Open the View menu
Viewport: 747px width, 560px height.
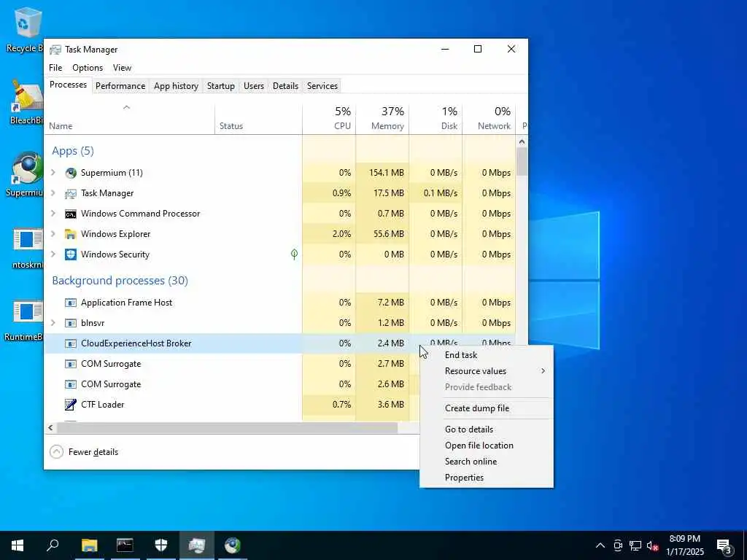pyautogui.click(x=122, y=68)
